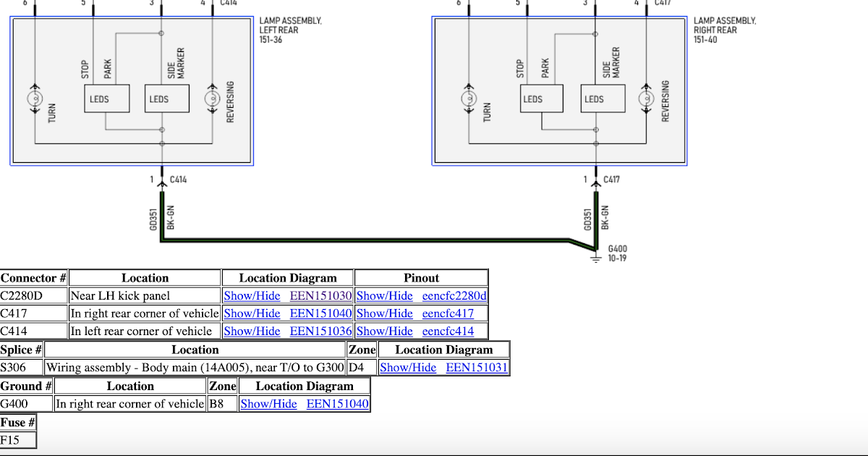
Task: Open the EEN151030 location diagram link
Action: point(320,295)
